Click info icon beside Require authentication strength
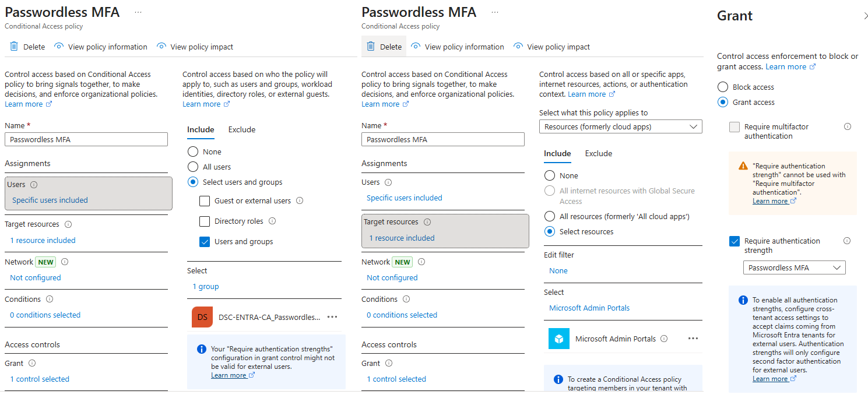The image size is (868, 405). (x=847, y=241)
